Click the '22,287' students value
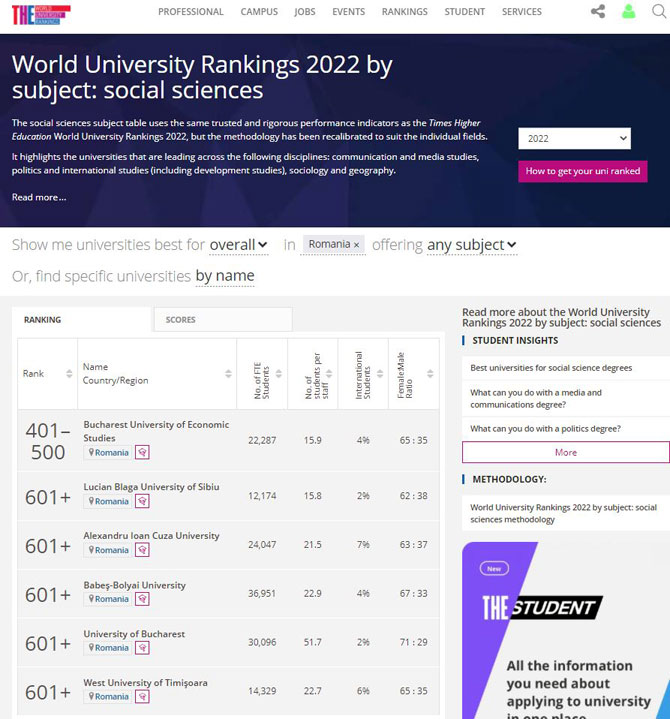This screenshot has width=670, height=719. pyautogui.click(x=262, y=440)
